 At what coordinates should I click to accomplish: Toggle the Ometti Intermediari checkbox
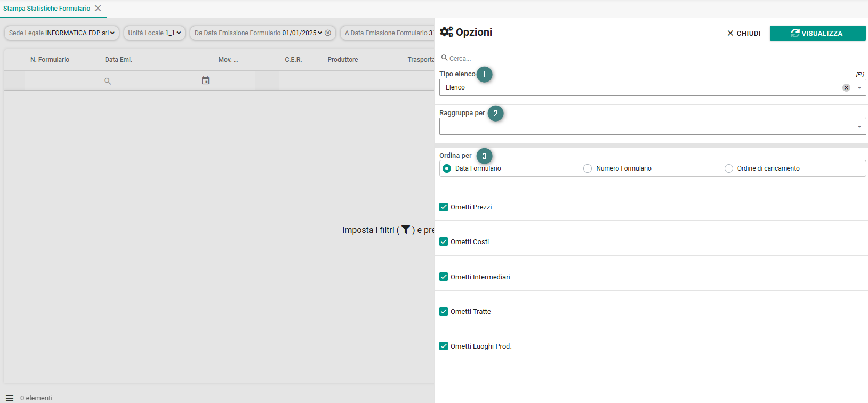click(x=444, y=277)
